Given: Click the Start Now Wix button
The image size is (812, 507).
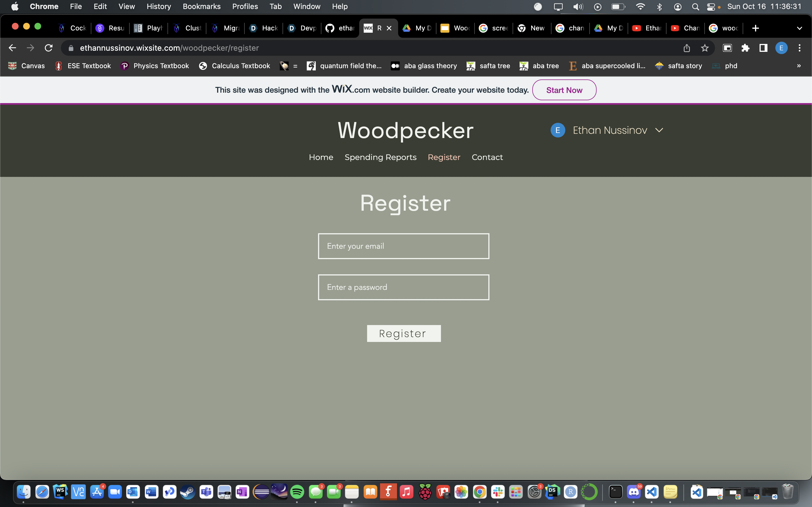Looking at the screenshot, I should (564, 90).
